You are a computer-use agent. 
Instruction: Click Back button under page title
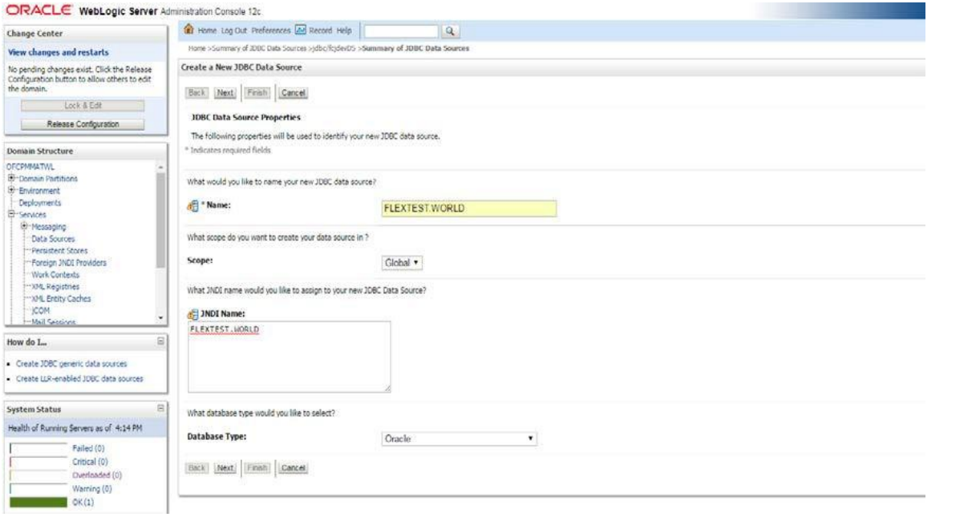click(x=199, y=92)
